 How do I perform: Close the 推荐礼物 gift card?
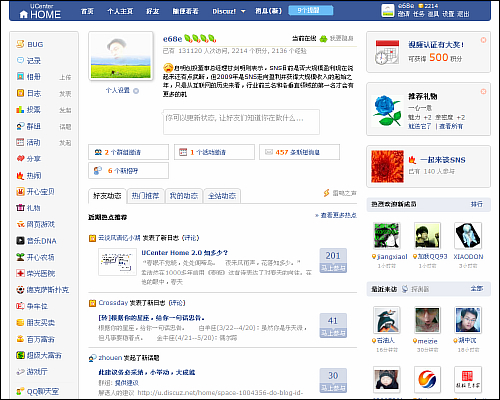(483, 91)
